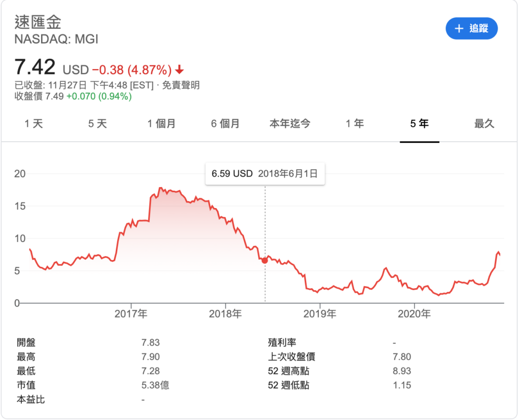
Task: Click the blue 追蹤 follow button
Action: pyautogui.click(x=471, y=28)
